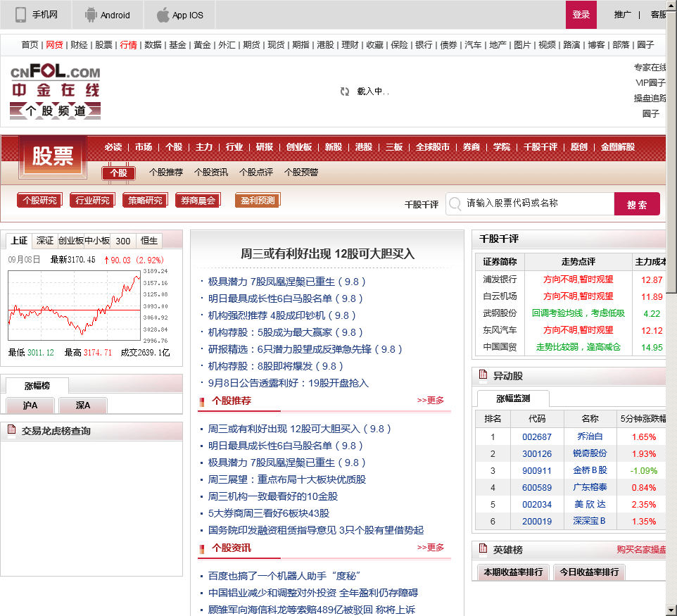677x616 pixels.
Task: Switch to the 300 index tab
Action: pyautogui.click(x=123, y=241)
